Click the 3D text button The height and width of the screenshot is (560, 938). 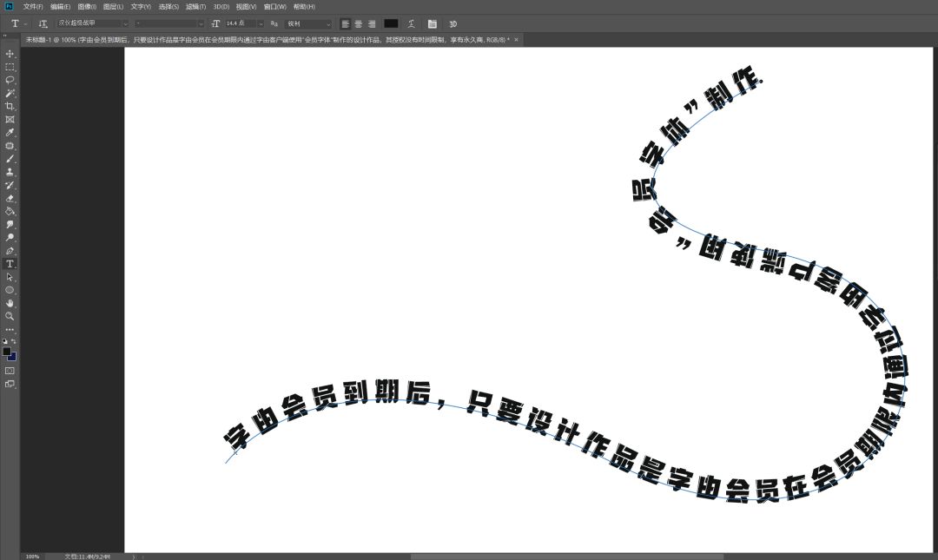[452, 23]
